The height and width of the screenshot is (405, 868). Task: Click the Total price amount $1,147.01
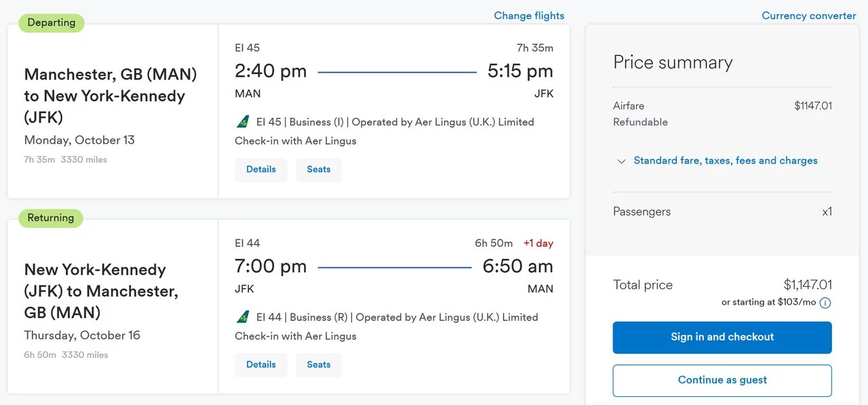click(808, 285)
